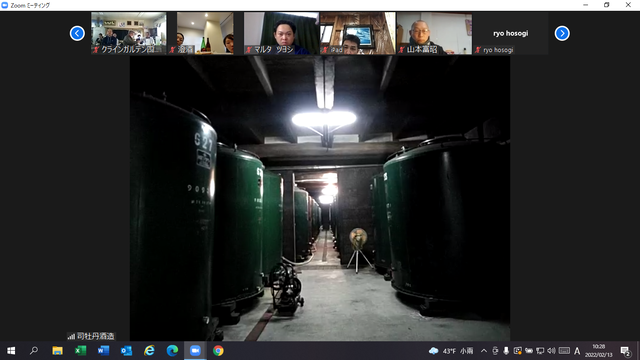Open the clock showing 10:28
The width and height of the screenshot is (640, 360).
point(599,351)
